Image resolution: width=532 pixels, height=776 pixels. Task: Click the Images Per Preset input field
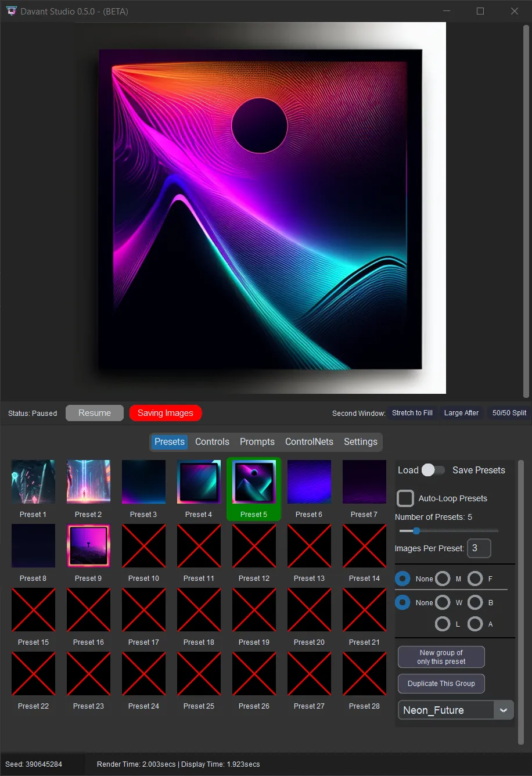click(479, 548)
